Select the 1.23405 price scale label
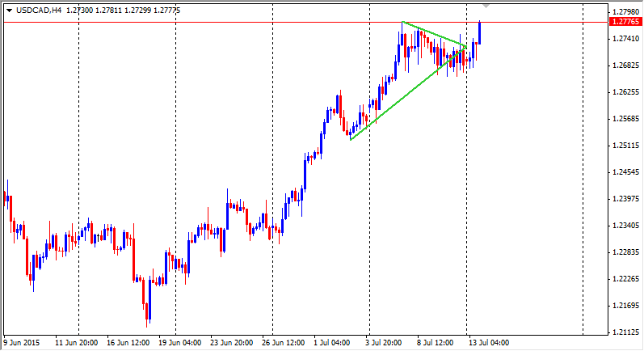 [625, 225]
